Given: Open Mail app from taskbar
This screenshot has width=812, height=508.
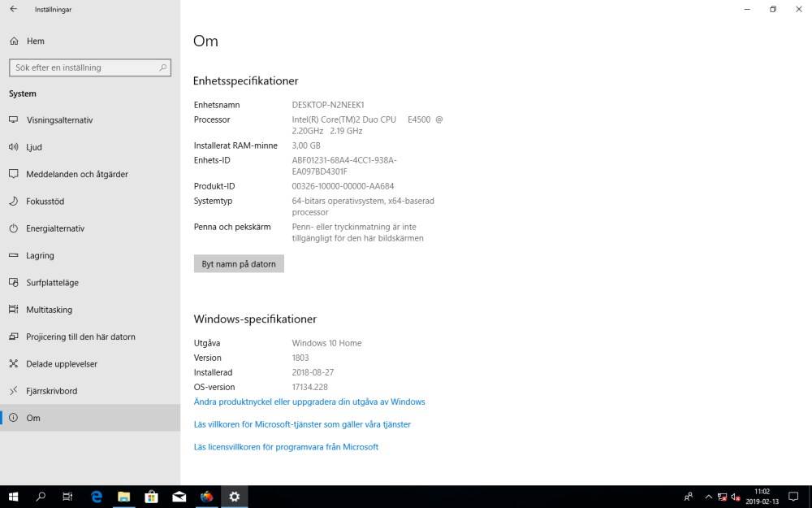Looking at the screenshot, I should [x=179, y=497].
